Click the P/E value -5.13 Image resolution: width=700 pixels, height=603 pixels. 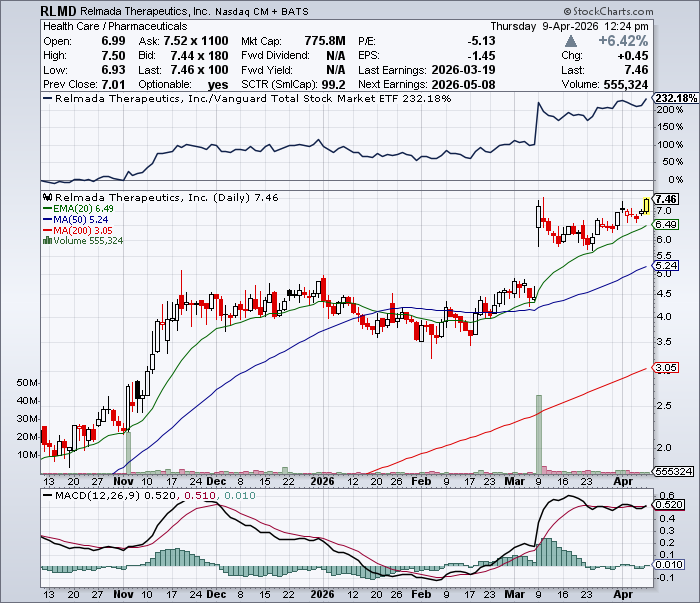[481, 41]
